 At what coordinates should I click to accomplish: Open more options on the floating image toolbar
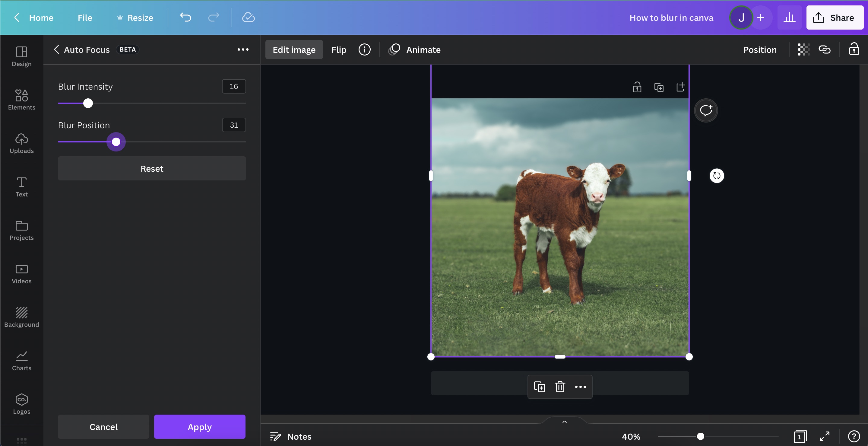tap(580, 387)
